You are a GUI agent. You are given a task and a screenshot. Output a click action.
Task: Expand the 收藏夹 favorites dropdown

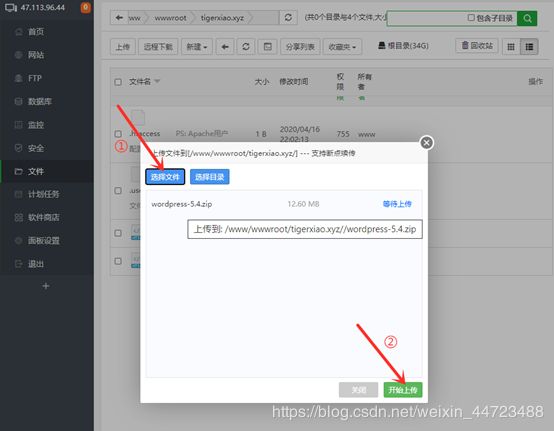[342, 47]
